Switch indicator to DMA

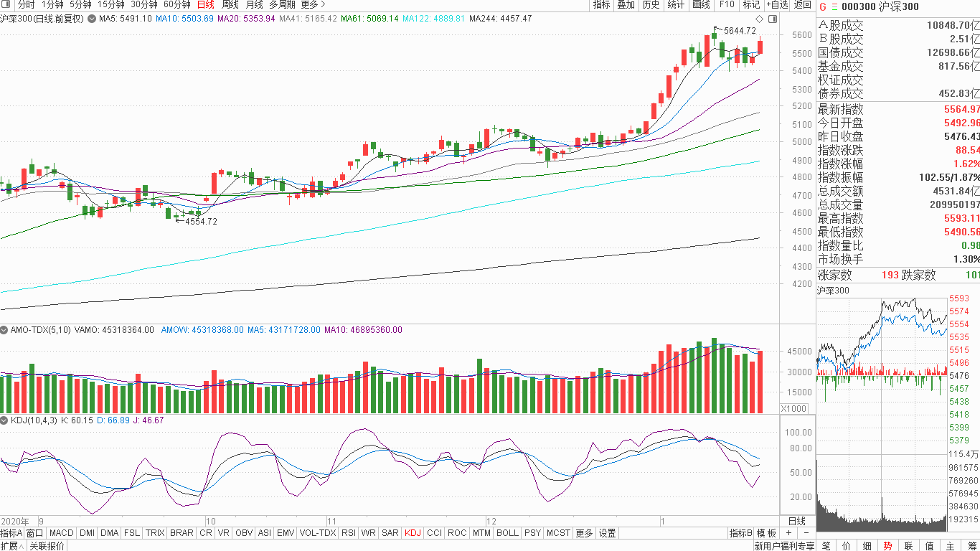(x=109, y=533)
